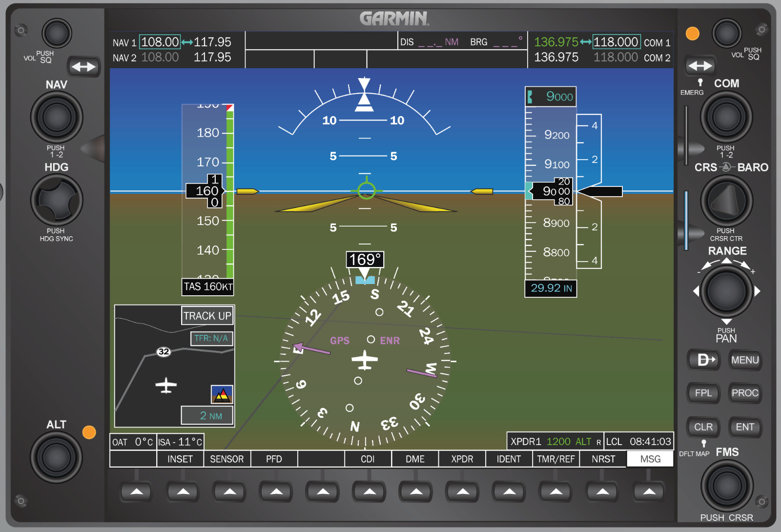Viewport: 781px width, 532px height.
Task: Select the SENSOR softkey label
Action: click(227, 459)
